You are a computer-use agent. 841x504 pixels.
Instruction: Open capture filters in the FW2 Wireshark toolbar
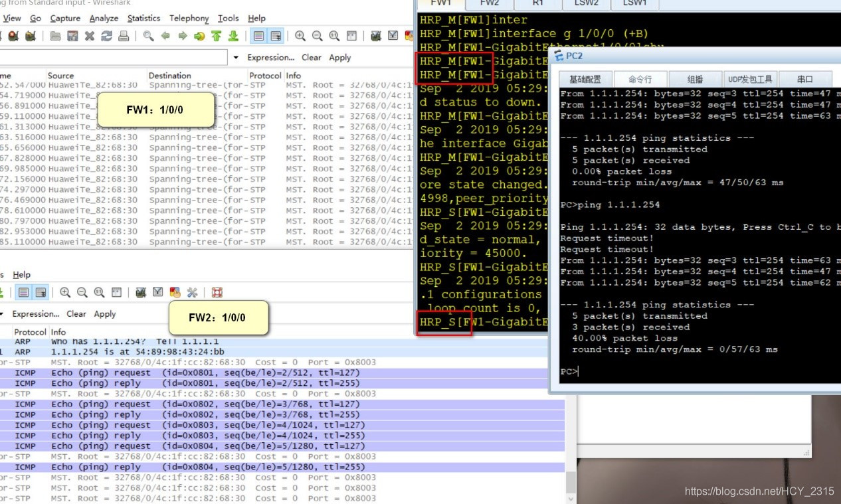click(141, 292)
